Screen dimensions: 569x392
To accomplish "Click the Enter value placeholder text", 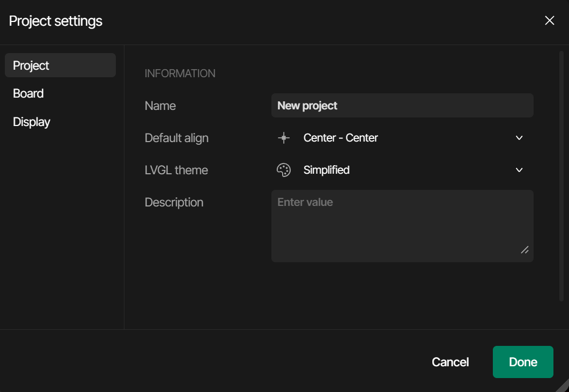I will click(305, 202).
